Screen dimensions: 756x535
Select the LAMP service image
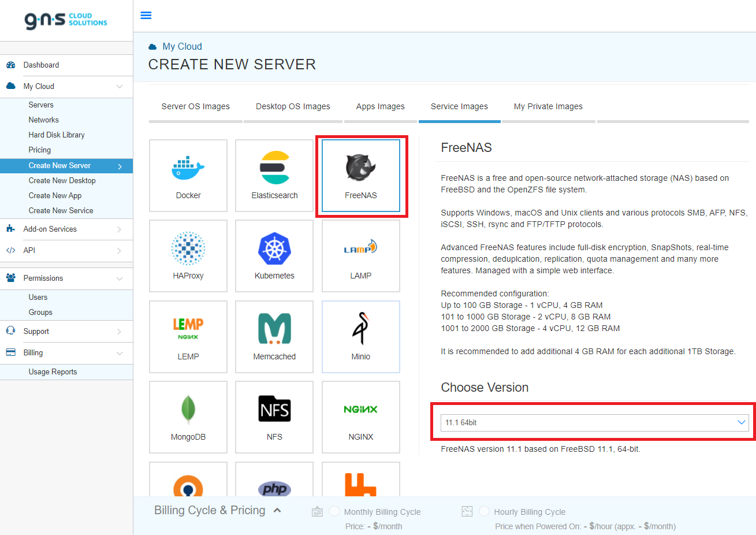click(361, 256)
